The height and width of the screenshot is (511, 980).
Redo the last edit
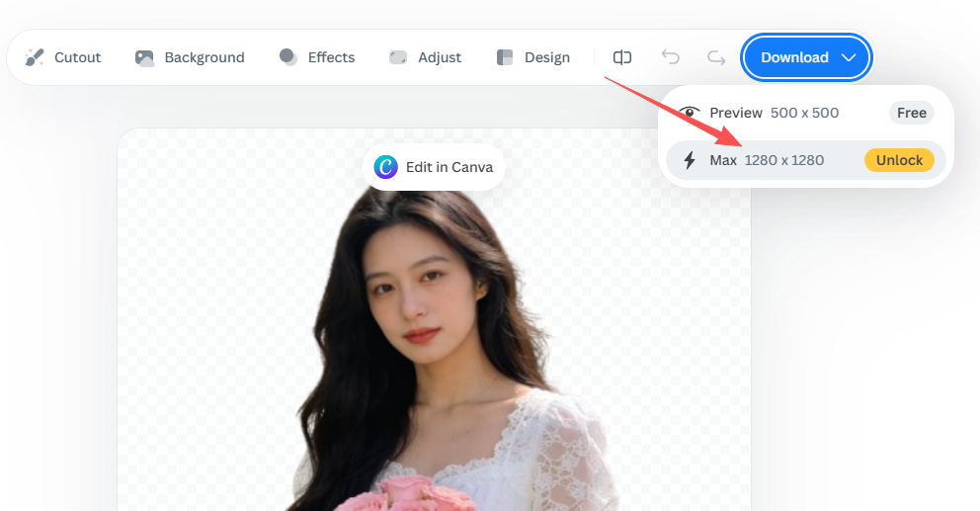(716, 57)
